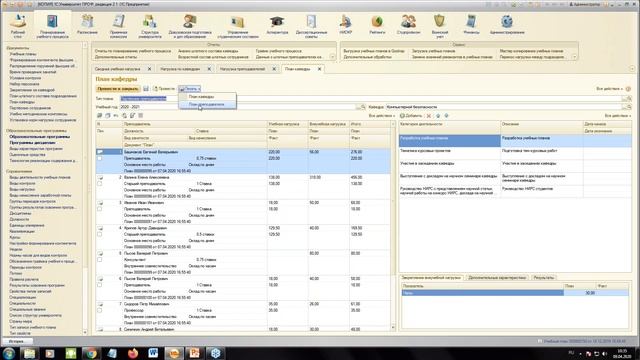Tick the checkbox in teacher row 4

[x=100, y=234]
